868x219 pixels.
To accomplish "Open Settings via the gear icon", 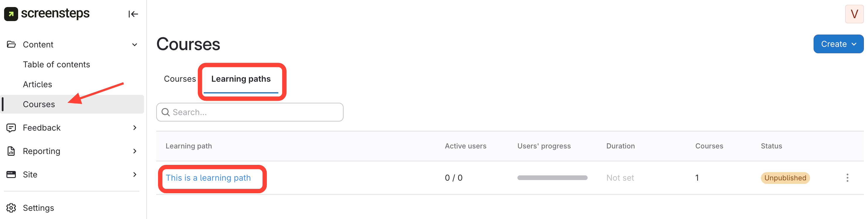I will [11, 208].
